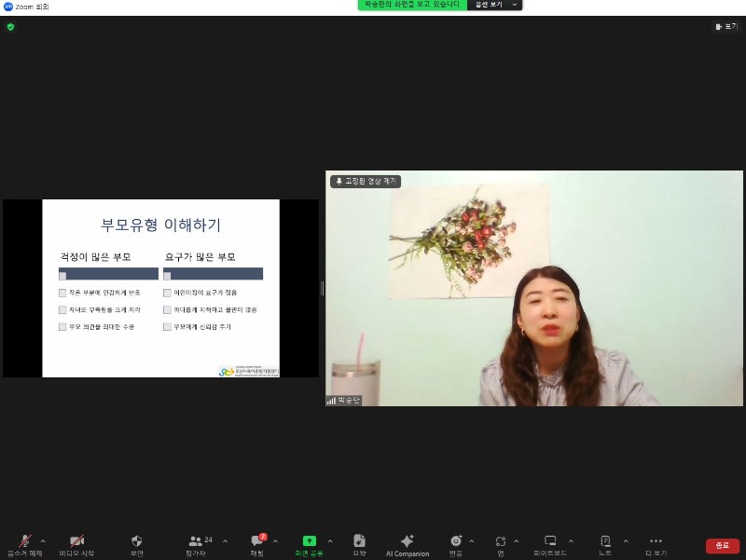The height and width of the screenshot is (560, 746).
Task: Open the Notes tool
Action: (x=605, y=543)
